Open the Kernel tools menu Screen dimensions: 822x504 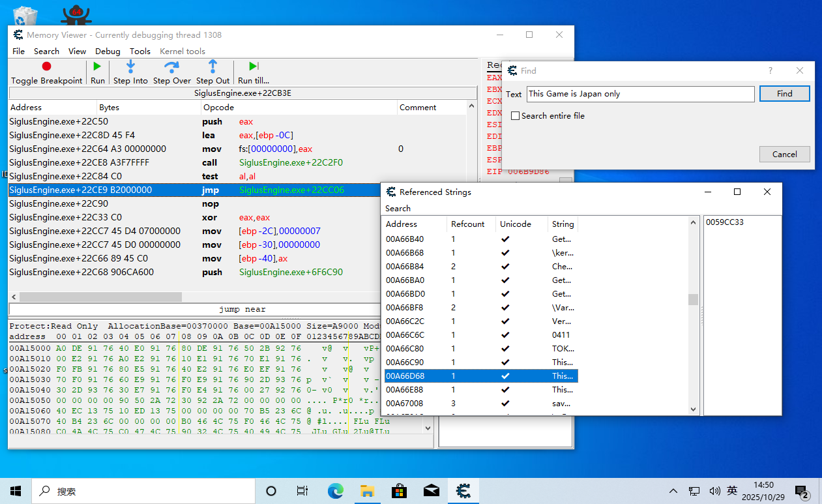click(182, 51)
